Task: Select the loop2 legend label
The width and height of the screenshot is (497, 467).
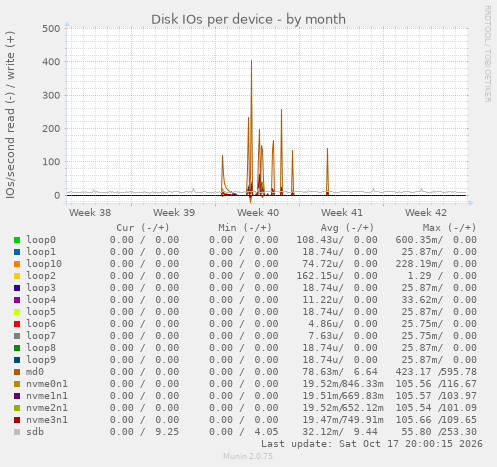Action: point(41,276)
